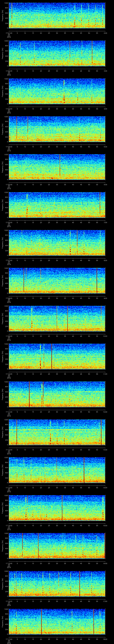Click the 2:00 end time label

(105, 33)
